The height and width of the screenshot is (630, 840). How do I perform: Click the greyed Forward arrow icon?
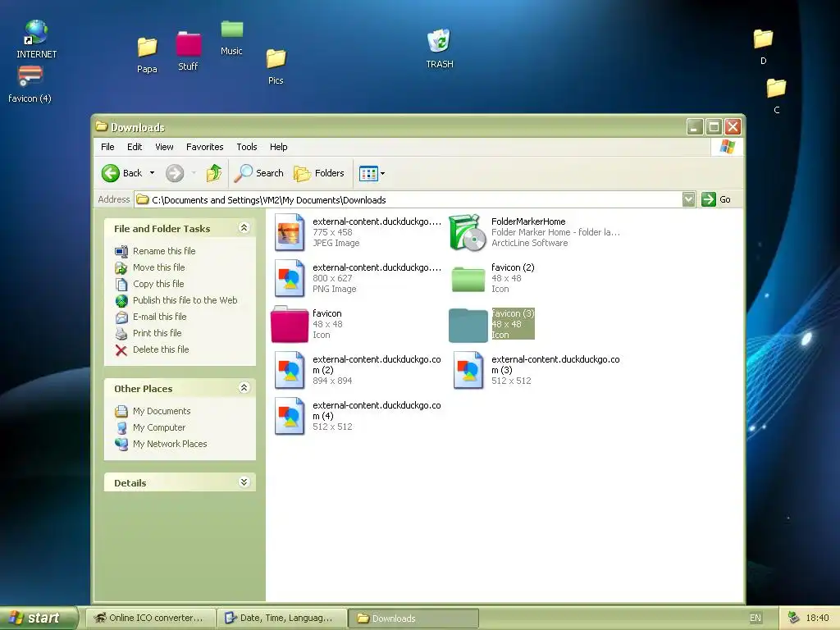(175, 173)
